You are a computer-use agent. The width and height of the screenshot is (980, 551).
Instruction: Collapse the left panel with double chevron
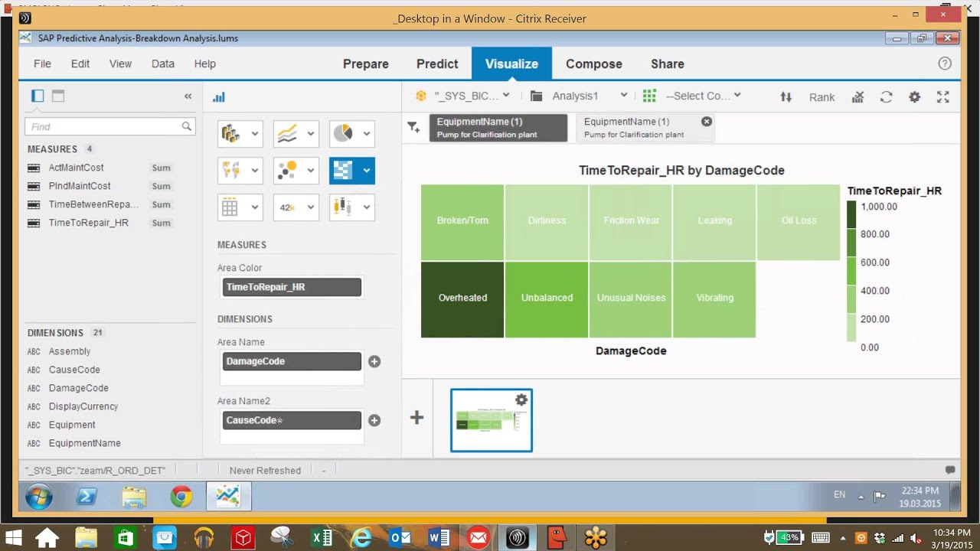point(188,96)
